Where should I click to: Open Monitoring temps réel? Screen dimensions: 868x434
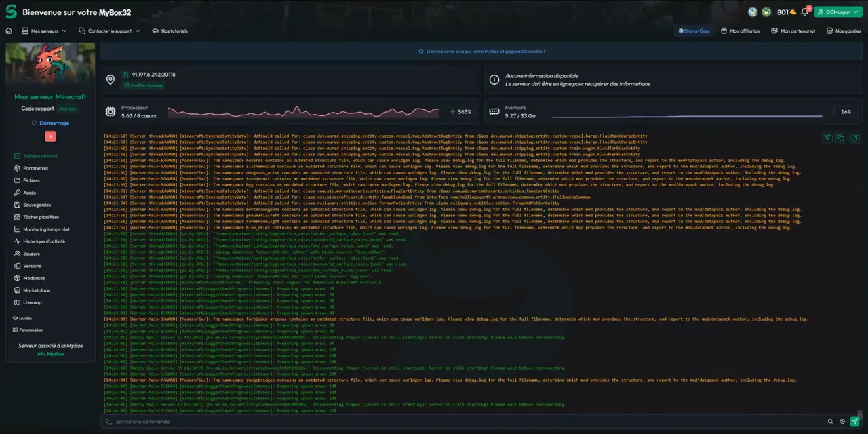coord(41,229)
